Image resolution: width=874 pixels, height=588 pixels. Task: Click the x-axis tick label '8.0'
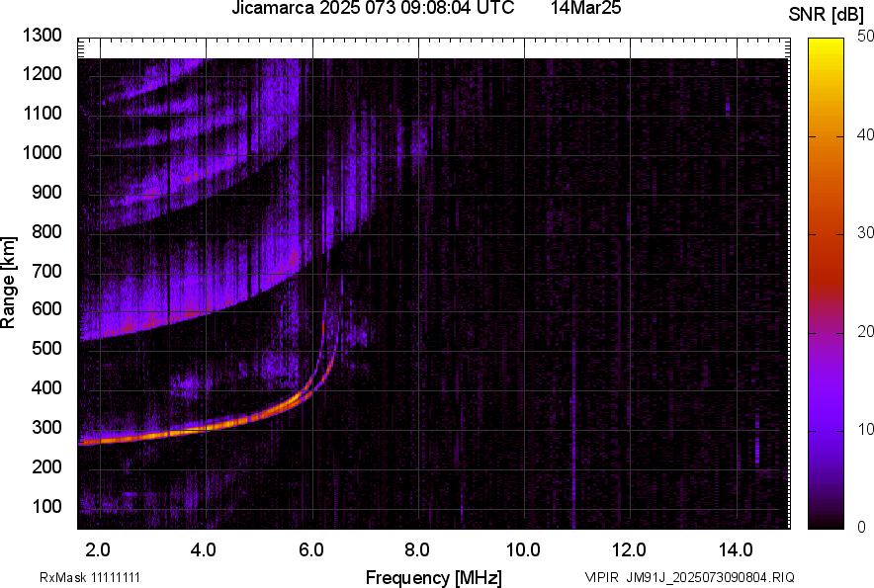point(417,550)
